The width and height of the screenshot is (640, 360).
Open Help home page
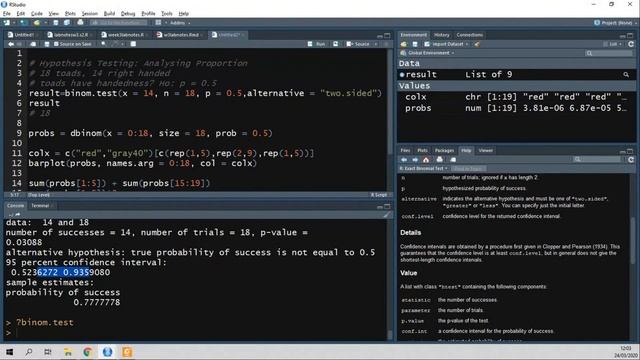click(426, 160)
